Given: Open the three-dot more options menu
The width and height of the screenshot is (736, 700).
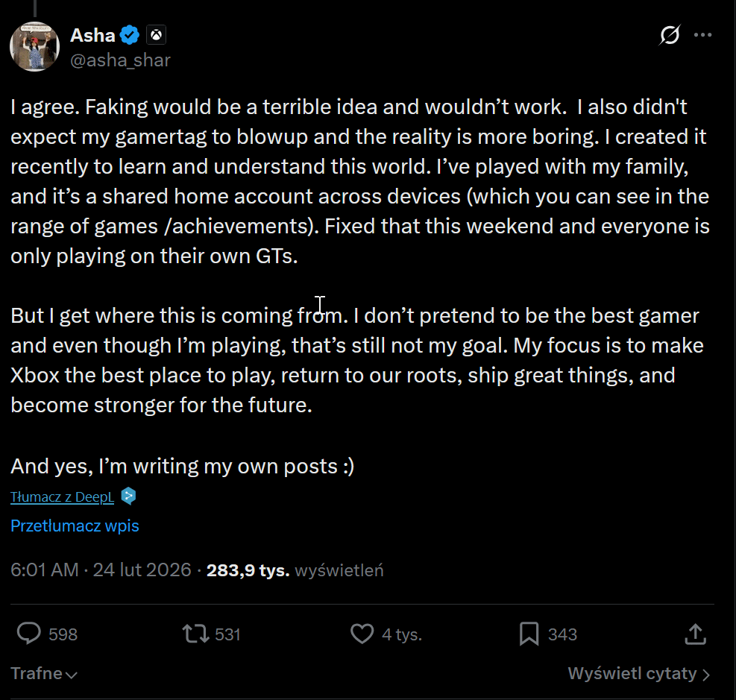Looking at the screenshot, I should (x=702, y=35).
